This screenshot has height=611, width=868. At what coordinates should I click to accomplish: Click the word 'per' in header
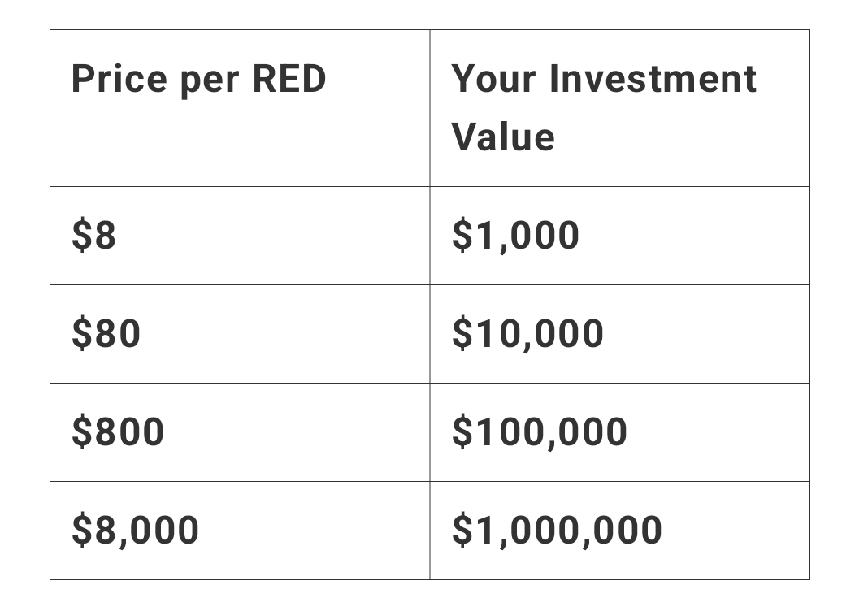click(x=210, y=82)
